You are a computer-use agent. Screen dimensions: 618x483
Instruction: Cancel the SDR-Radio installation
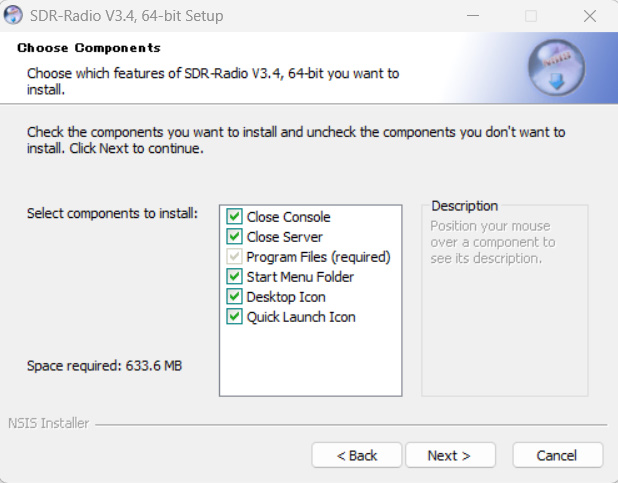pos(557,455)
